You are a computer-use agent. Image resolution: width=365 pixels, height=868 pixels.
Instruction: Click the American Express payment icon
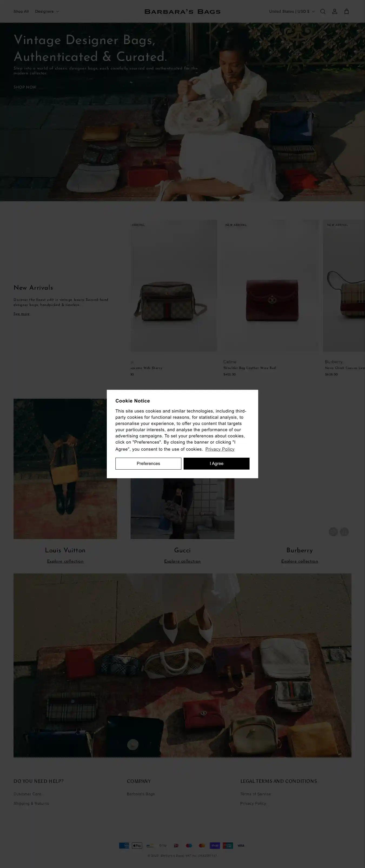coord(124,846)
